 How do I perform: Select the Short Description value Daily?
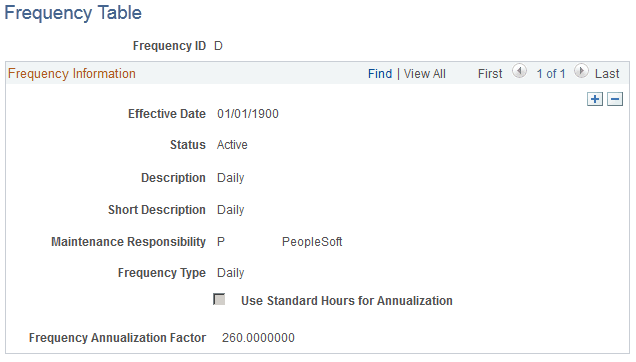pos(230,210)
